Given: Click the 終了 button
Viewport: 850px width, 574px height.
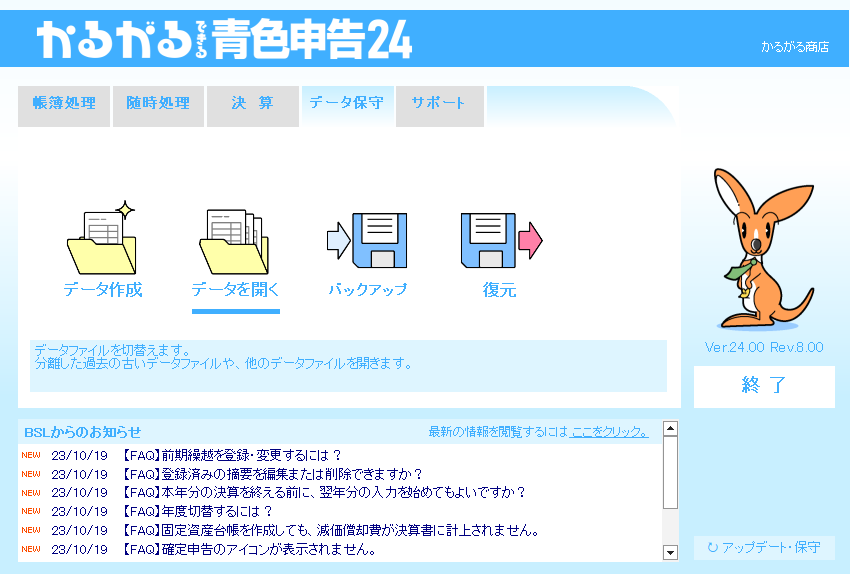Looking at the screenshot, I should pos(764,386).
